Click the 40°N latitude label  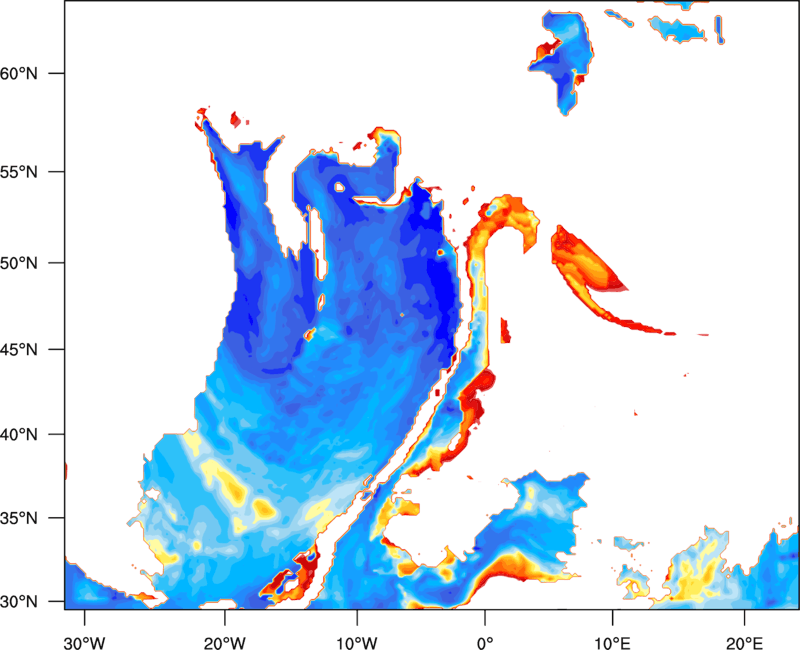coord(19,435)
